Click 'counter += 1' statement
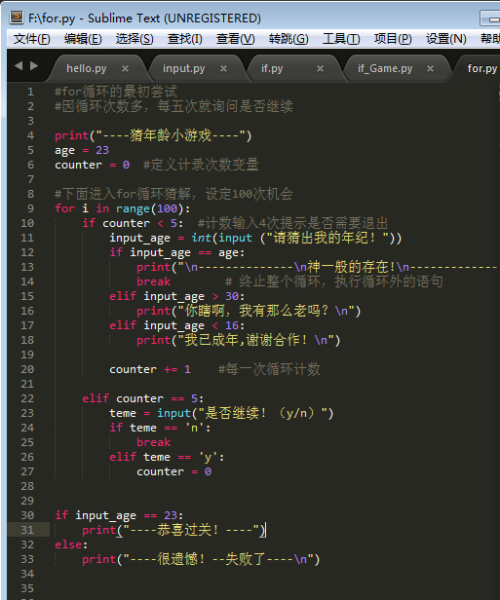 coord(150,369)
